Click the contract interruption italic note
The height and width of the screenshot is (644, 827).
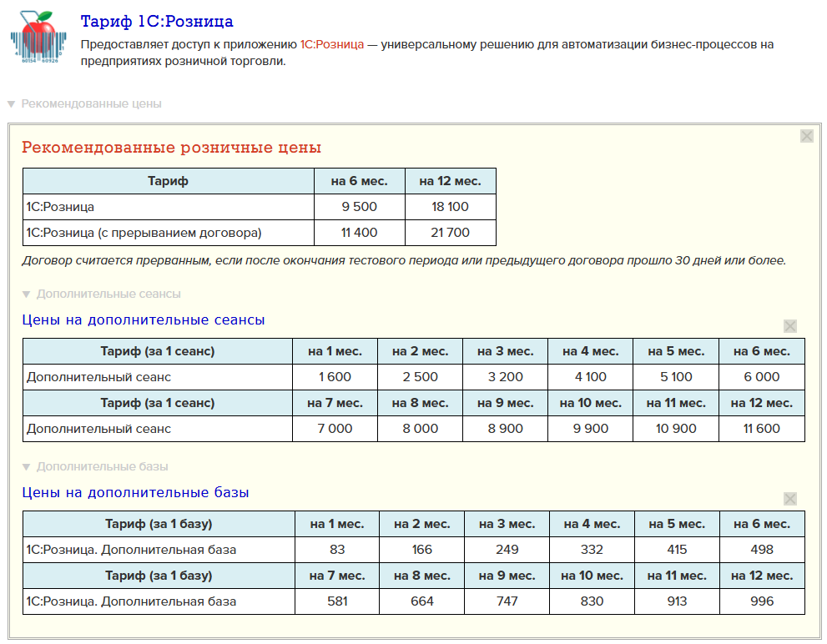click(x=404, y=260)
